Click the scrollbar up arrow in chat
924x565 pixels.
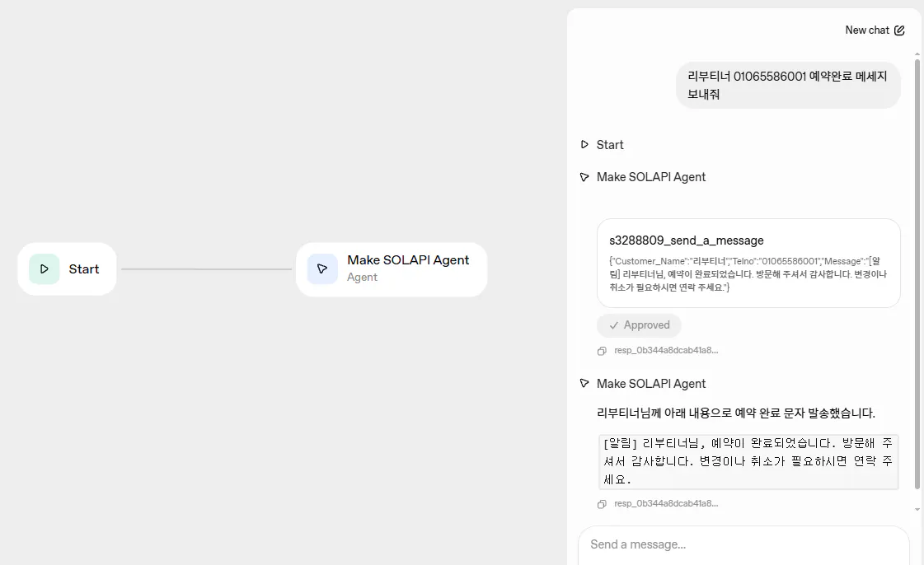[917, 54]
